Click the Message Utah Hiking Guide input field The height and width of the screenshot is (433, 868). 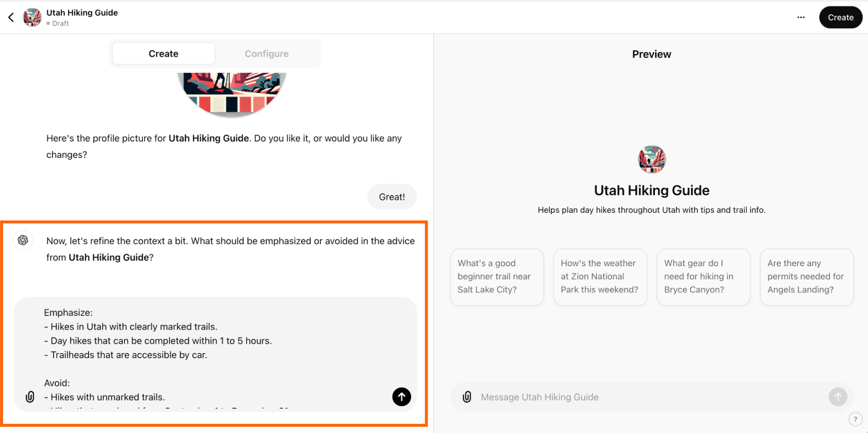pyautogui.click(x=608, y=397)
